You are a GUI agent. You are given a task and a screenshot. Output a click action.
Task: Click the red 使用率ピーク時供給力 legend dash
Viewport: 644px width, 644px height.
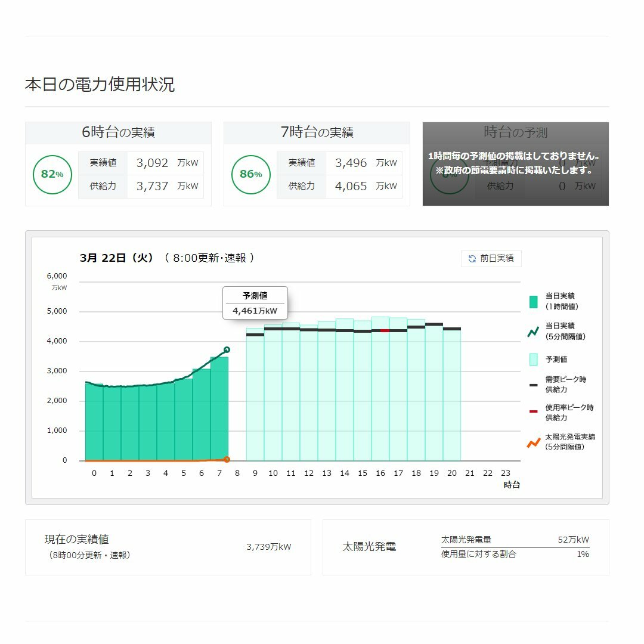533,412
